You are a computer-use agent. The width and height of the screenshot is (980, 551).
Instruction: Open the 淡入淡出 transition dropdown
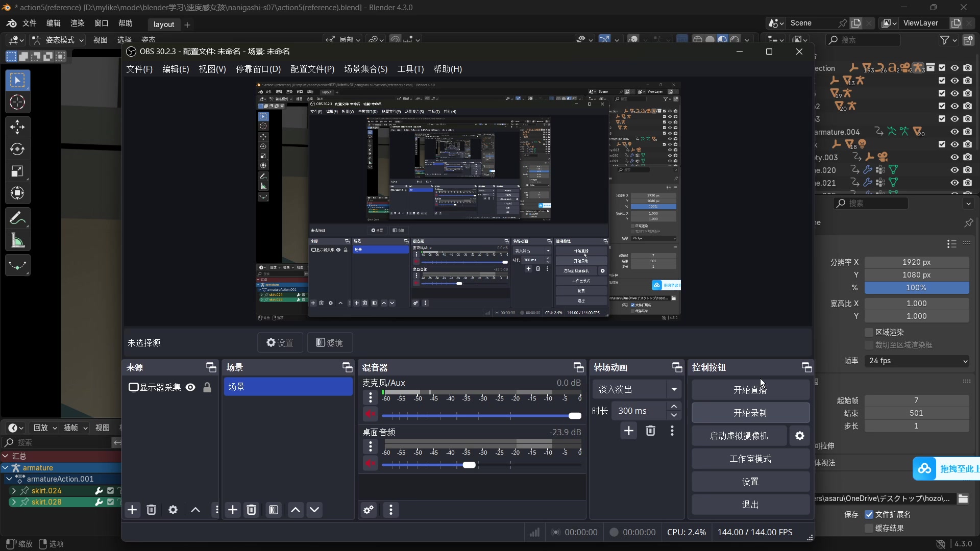tap(674, 389)
